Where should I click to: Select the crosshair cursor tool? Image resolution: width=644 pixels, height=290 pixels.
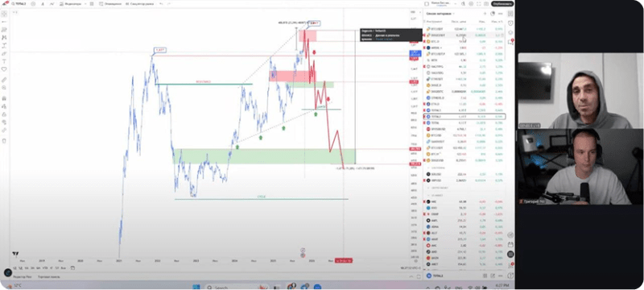click(x=4, y=14)
